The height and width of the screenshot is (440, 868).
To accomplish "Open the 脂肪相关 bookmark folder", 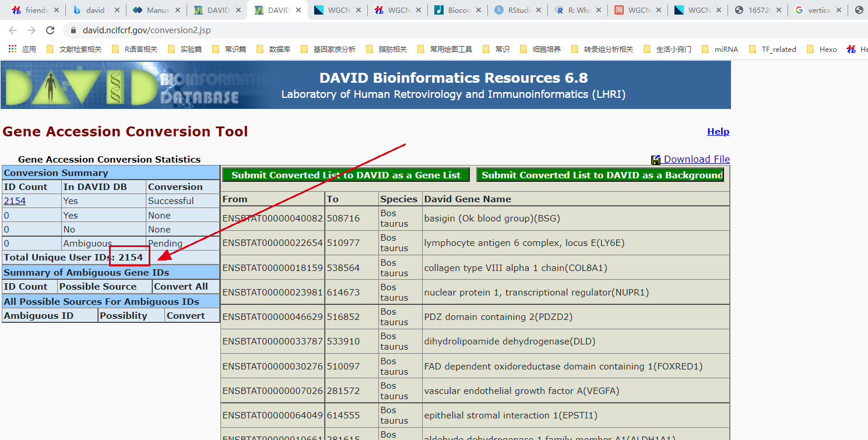I will (x=386, y=50).
